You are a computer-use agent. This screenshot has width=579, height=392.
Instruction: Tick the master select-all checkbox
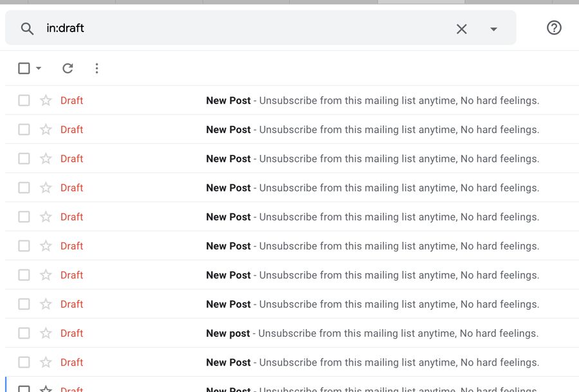[24, 68]
